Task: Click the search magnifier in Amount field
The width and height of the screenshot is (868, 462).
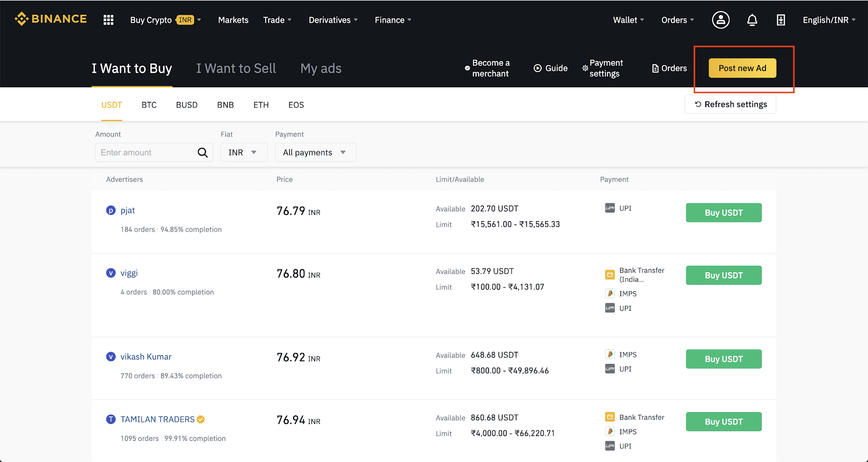Action: [x=202, y=152]
